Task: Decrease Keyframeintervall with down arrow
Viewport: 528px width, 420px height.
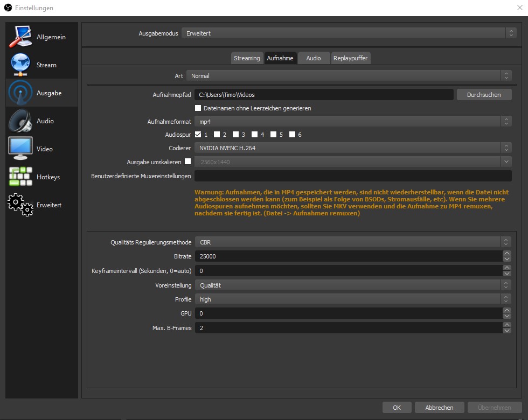Action: click(x=507, y=274)
